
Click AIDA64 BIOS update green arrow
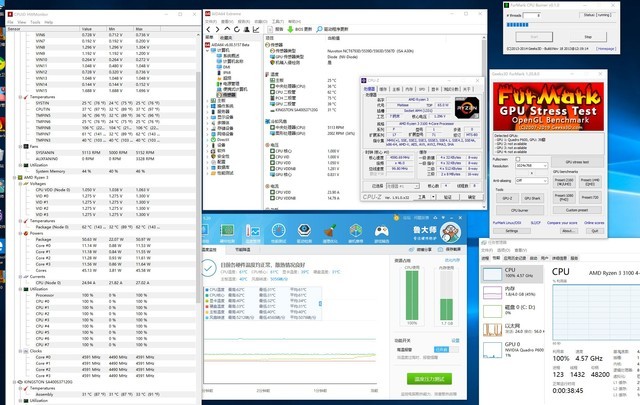pyautogui.click(x=290, y=29)
